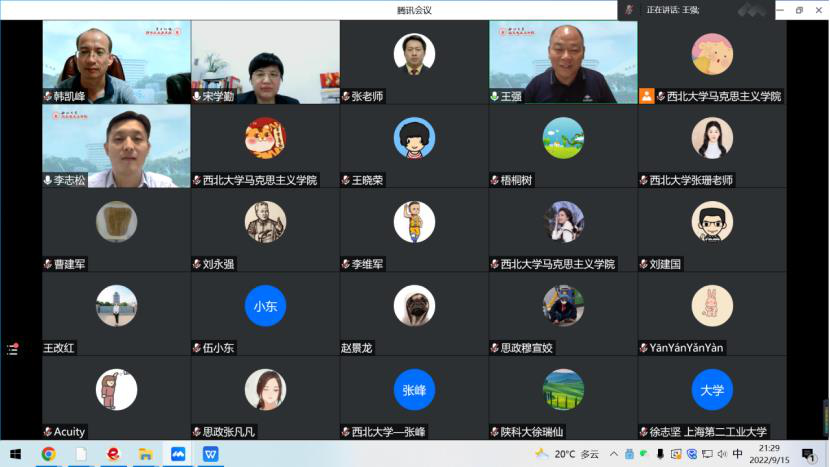Screen dimensions: 830x467
Task: Open the menu list icon on the left edge
Action: pyautogui.click(x=12, y=349)
